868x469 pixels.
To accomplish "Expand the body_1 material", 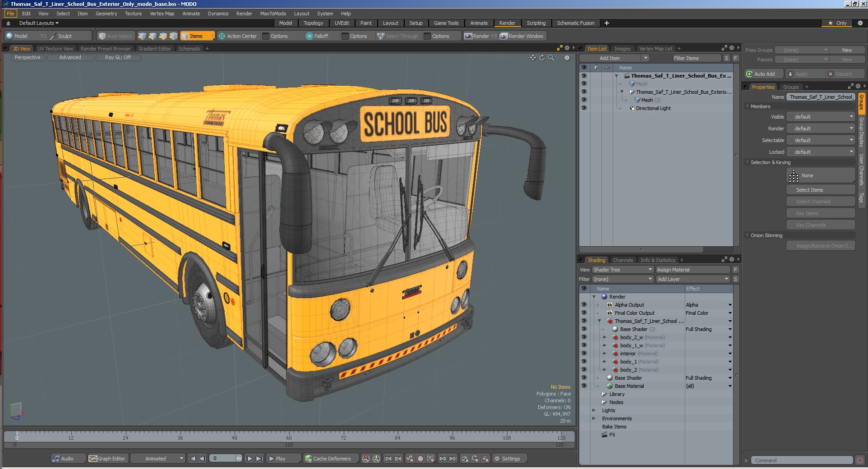I will 605,362.
